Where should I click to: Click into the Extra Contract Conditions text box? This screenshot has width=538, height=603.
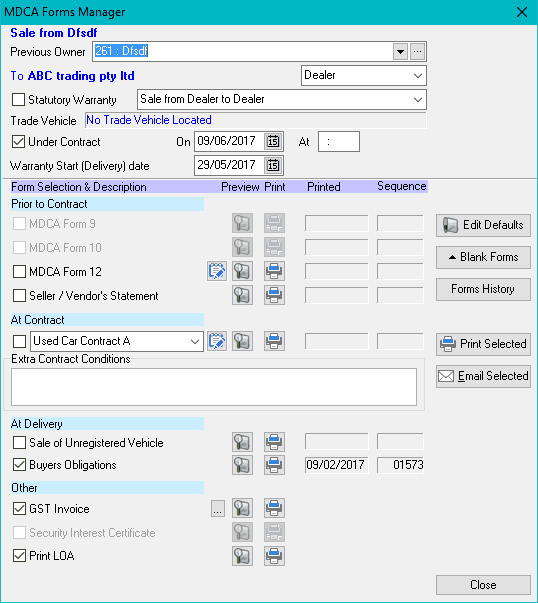click(214, 387)
